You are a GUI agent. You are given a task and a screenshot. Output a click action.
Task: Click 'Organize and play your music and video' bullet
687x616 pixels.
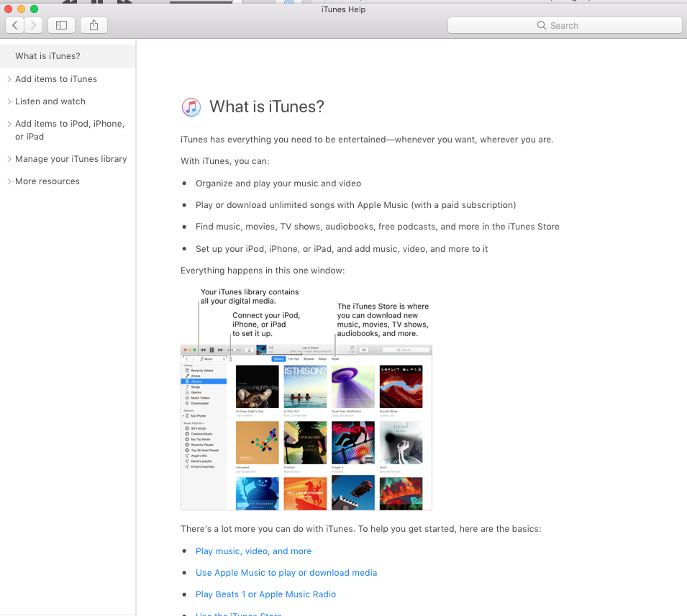click(x=278, y=184)
